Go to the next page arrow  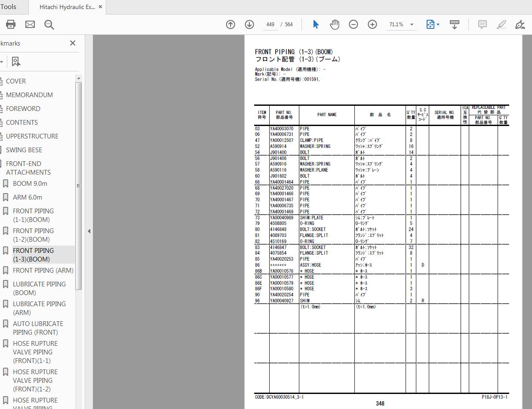[x=249, y=25]
